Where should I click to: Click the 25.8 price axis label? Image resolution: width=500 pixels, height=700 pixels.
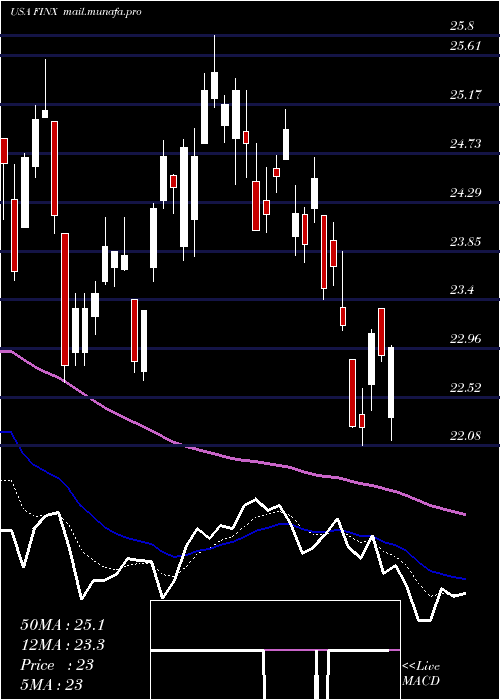(x=462, y=26)
